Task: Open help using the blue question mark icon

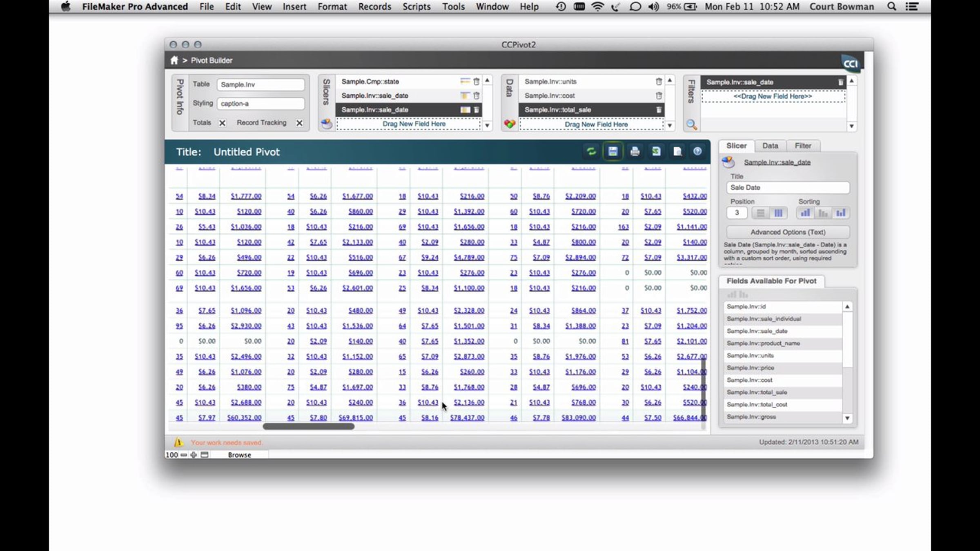Action: 697,151
